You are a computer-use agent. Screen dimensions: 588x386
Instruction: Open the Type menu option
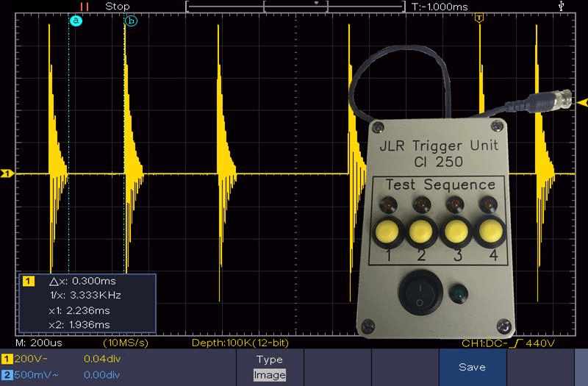click(x=270, y=360)
